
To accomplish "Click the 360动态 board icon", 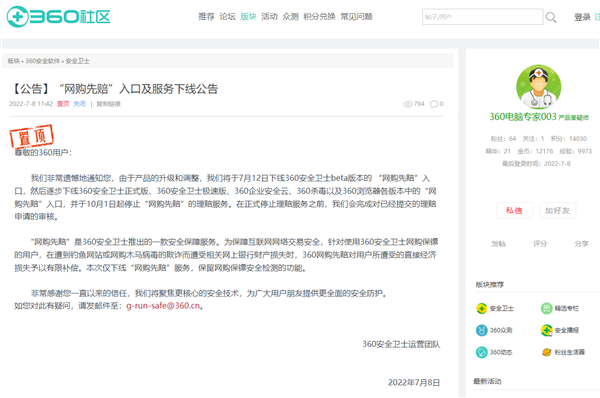I will (481, 352).
